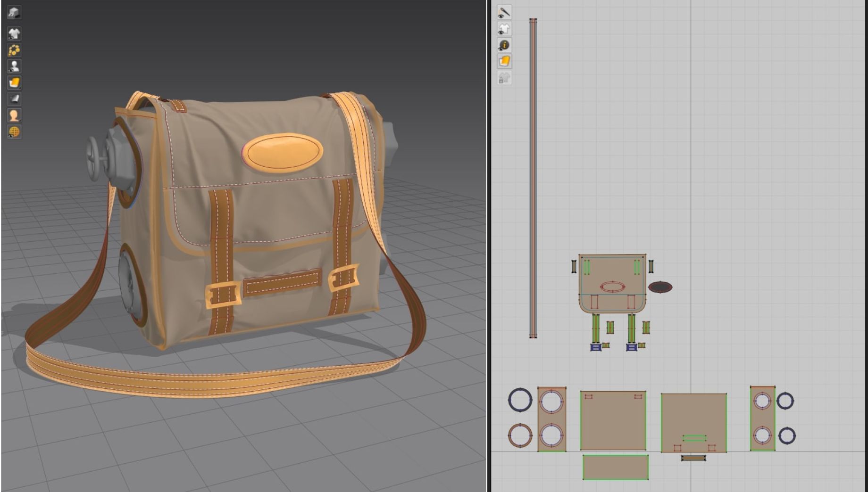Toggle show garment shirt icon in 2D window

(x=504, y=29)
